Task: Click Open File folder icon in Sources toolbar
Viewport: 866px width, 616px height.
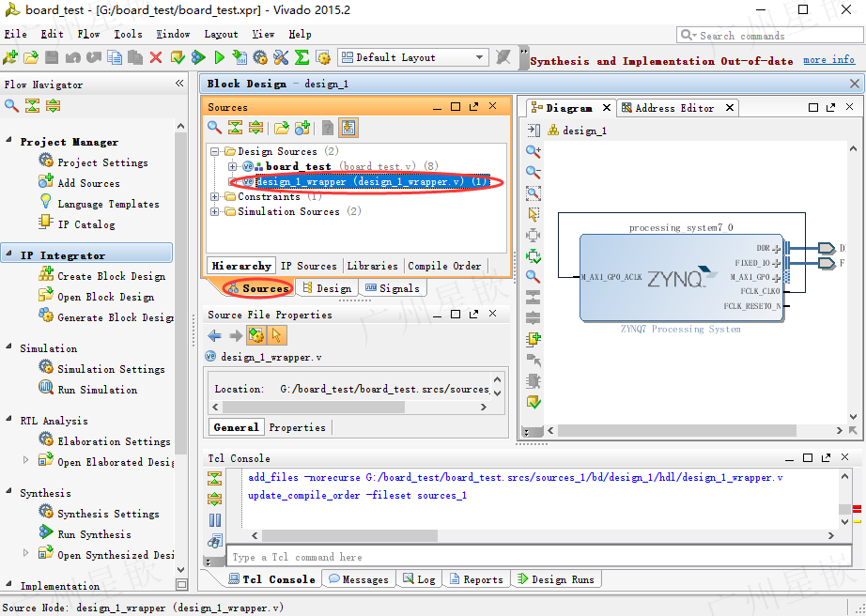Action: [282, 128]
